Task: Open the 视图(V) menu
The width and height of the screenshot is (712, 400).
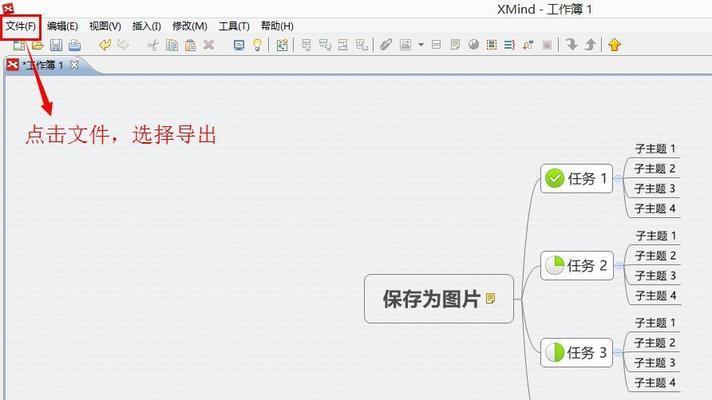Action: coord(105,26)
